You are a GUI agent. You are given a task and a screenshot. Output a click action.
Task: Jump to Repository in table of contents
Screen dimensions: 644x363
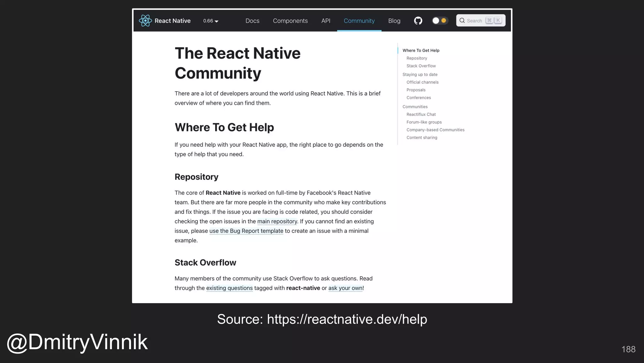click(417, 58)
